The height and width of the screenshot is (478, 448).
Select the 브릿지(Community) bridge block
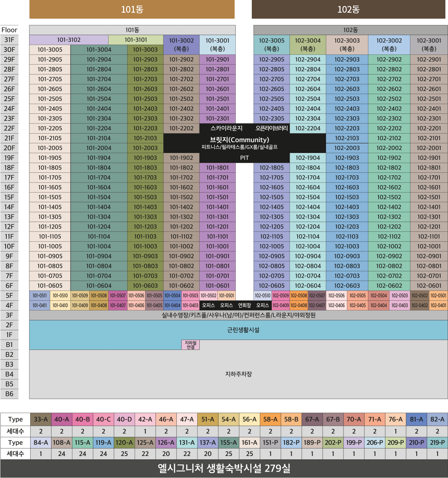point(244,143)
